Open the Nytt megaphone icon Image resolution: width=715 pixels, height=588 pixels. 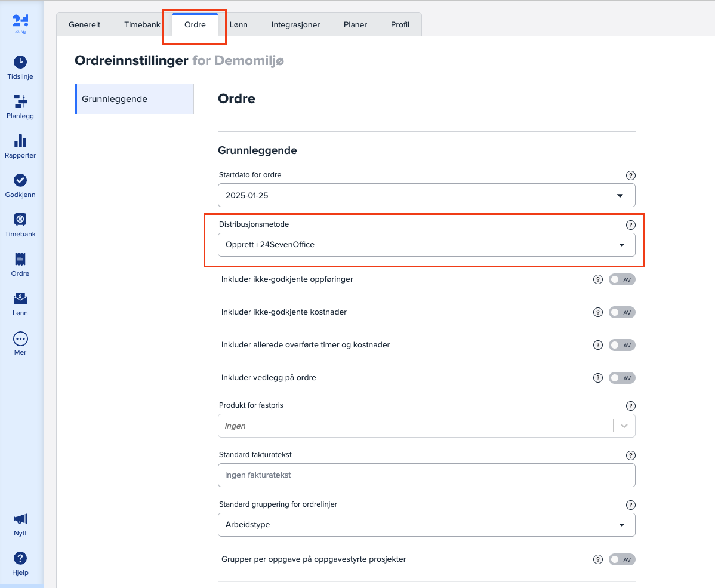[x=20, y=519]
